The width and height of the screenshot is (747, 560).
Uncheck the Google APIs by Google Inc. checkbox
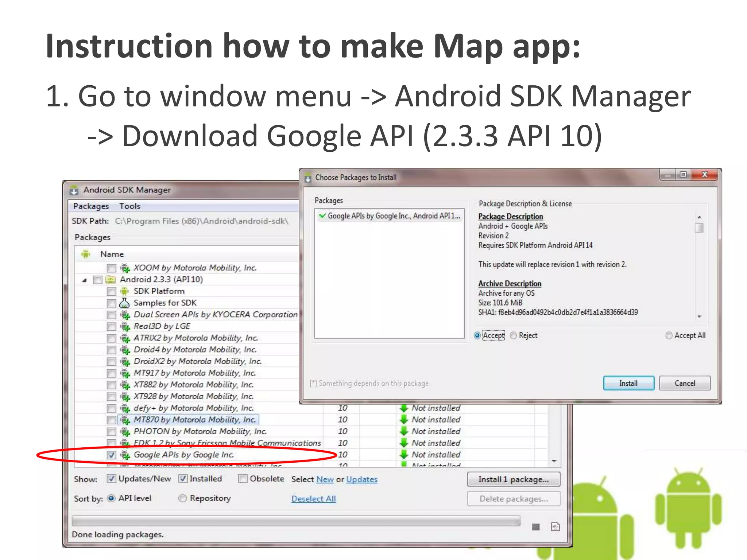click(x=112, y=455)
